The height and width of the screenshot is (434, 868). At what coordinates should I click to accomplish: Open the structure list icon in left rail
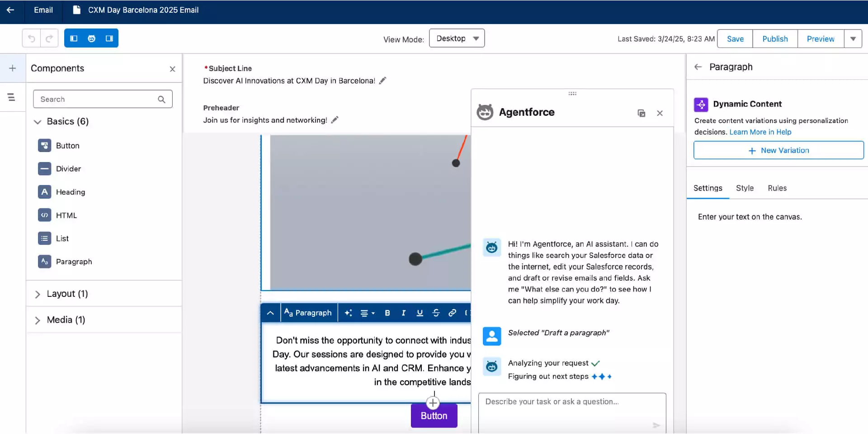(11, 97)
